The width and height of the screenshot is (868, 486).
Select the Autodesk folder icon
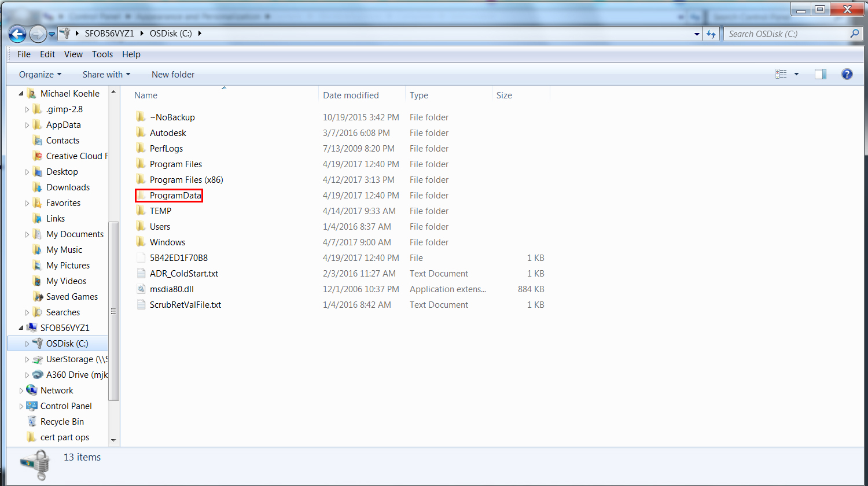pos(141,132)
